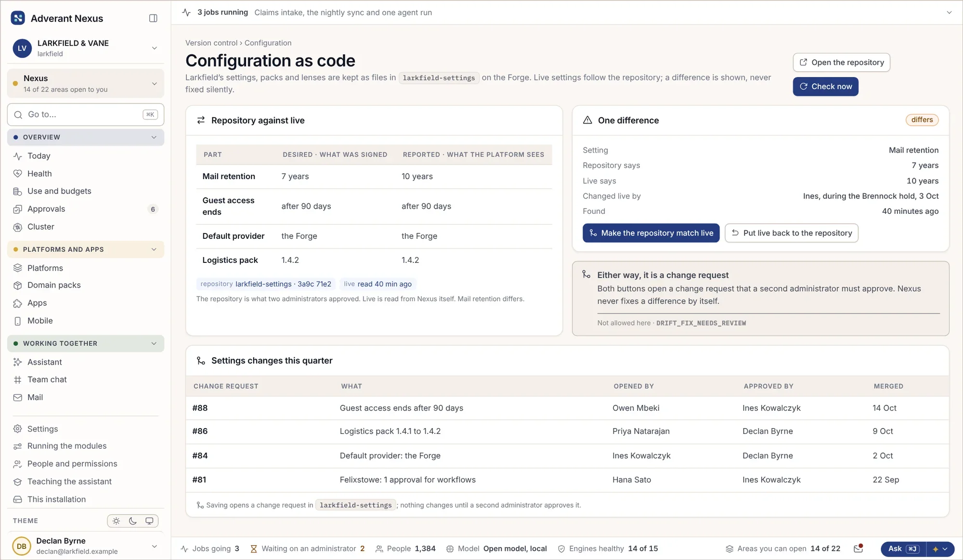Open Settings in the sidebar

[86, 429]
